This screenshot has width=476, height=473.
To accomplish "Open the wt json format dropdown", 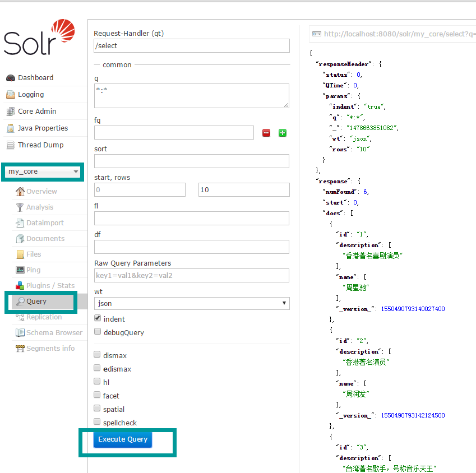I will [192, 303].
